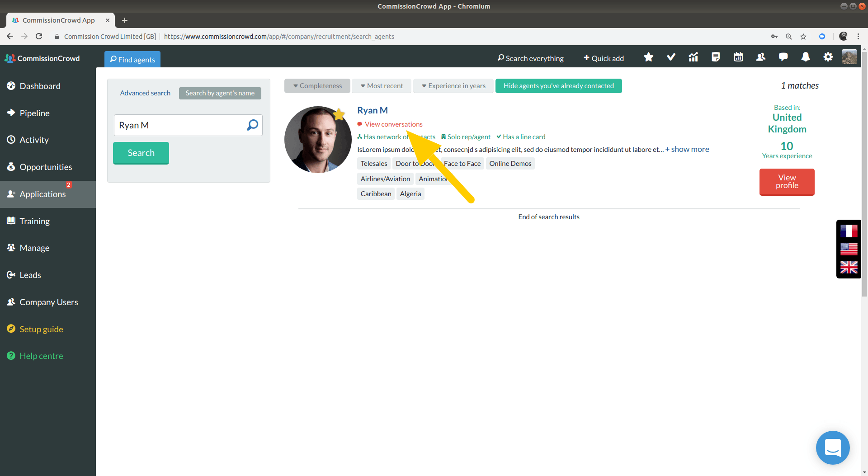Image resolution: width=868 pixels, height=476 pixels.
Task: Open the Most recent sort dropdown
Action: point(382,85)
